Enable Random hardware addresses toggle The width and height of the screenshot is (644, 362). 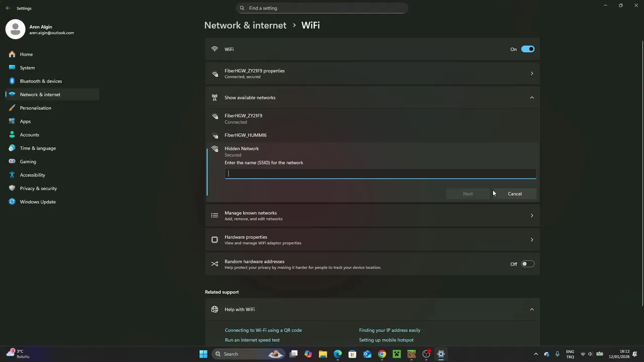528,264
